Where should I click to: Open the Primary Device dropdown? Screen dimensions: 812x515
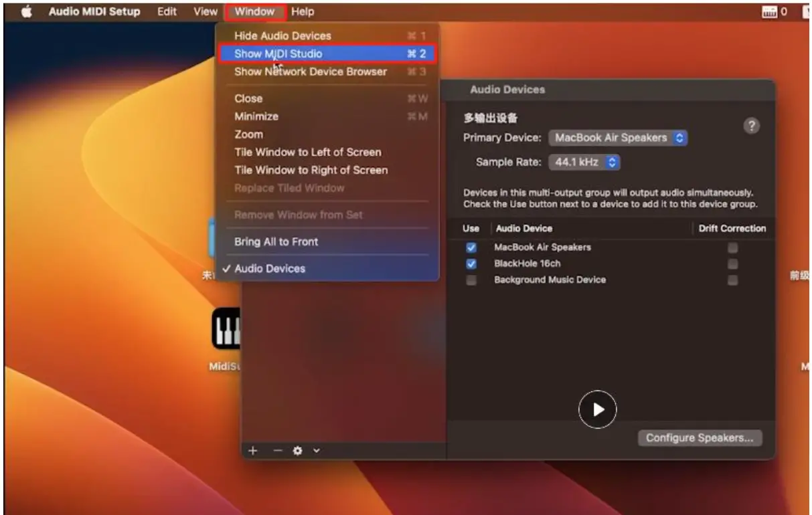(x=618, y=138)
